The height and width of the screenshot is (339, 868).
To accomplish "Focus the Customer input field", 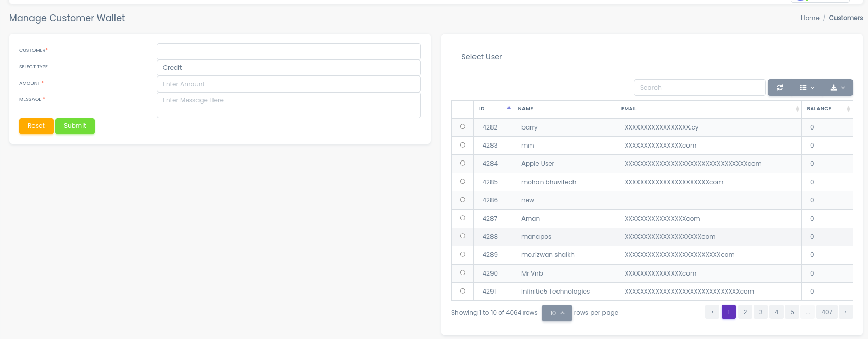I will click(x=288, y=51).
